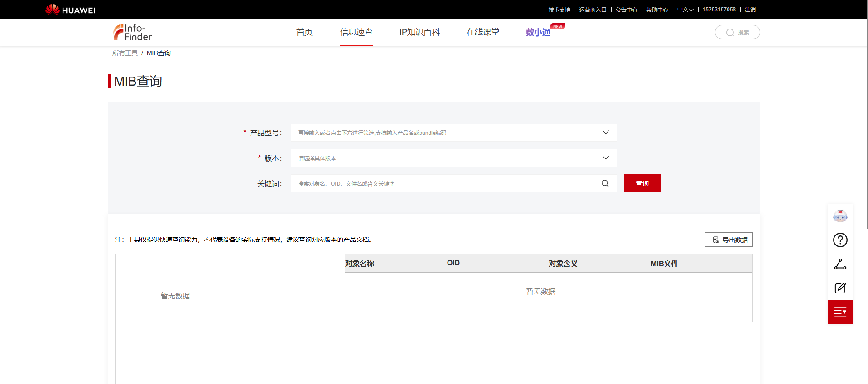Screen dimensions: 868x384
Task: Click the magnifier icon in the keyword field
Action: click(x=605, y=183)
